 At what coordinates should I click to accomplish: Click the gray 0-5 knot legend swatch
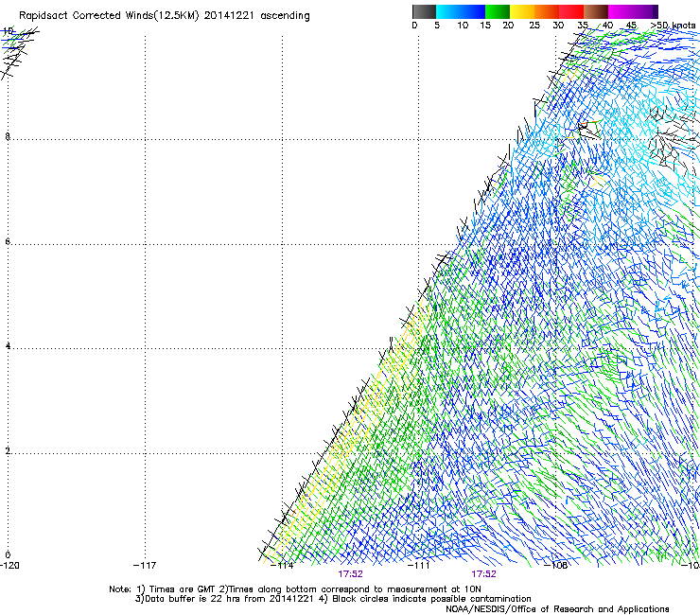click(x=424, y=11)
